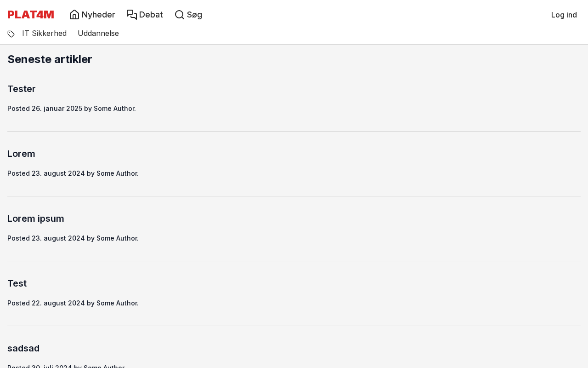Open the article titled Test
The height and width of the screenshot is (368, 588).
point(17,283)
